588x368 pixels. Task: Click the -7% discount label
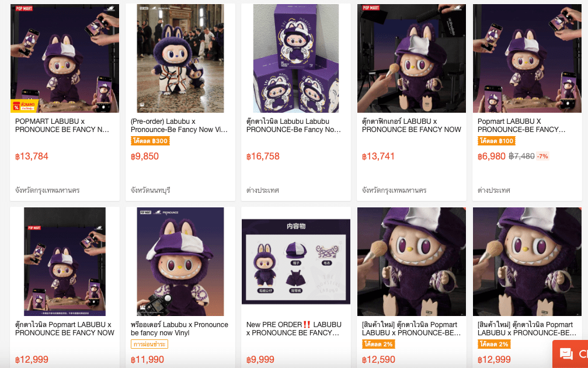point(543,156)
